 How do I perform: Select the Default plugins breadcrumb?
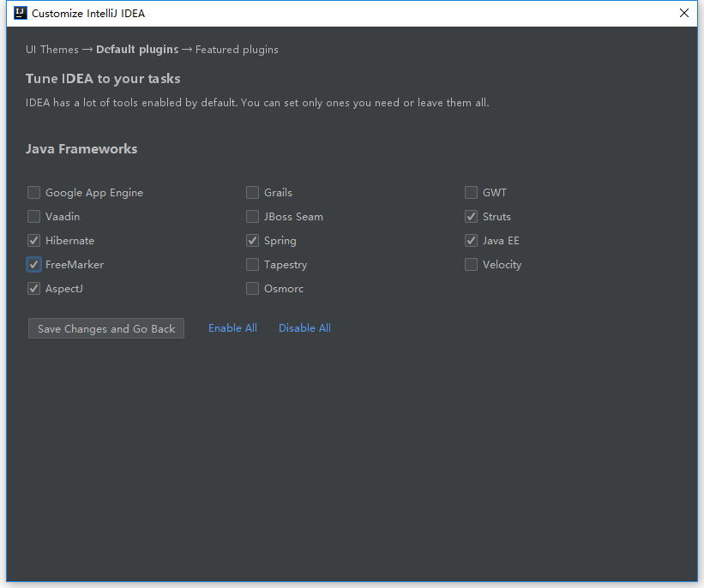(137, 50)
